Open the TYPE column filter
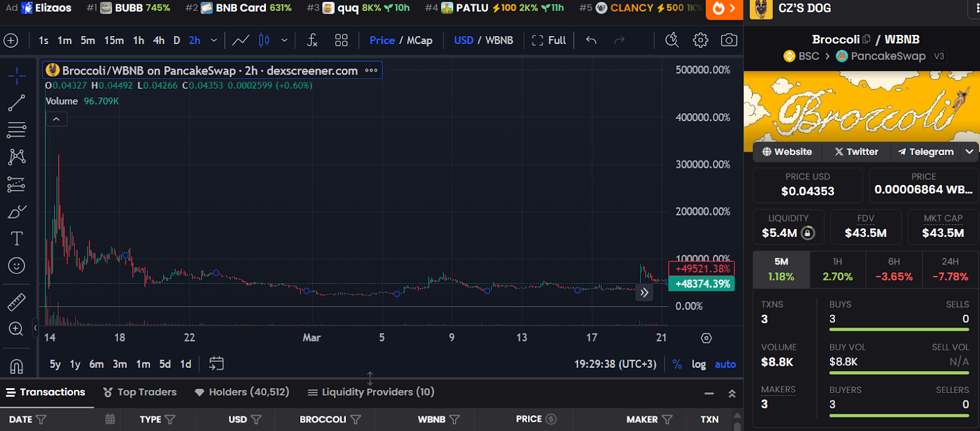This screenshot has width=980, height=431. (170, 419)
